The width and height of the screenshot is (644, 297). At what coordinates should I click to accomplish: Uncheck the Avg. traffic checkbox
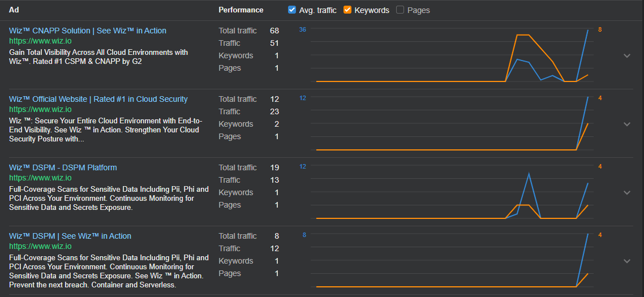click(x=292, y=10)
